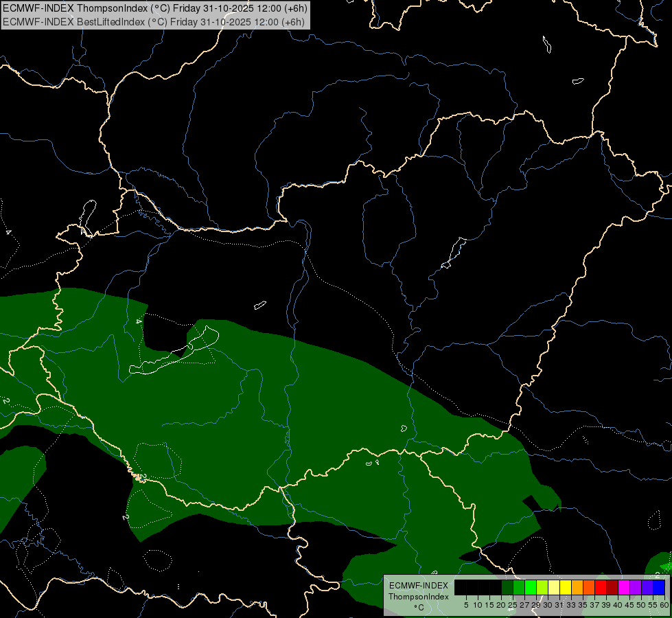Viewport: 672px width, 618px height.
Task: Select the purple 45–50 legend swatch
Action: pos(636,587)
